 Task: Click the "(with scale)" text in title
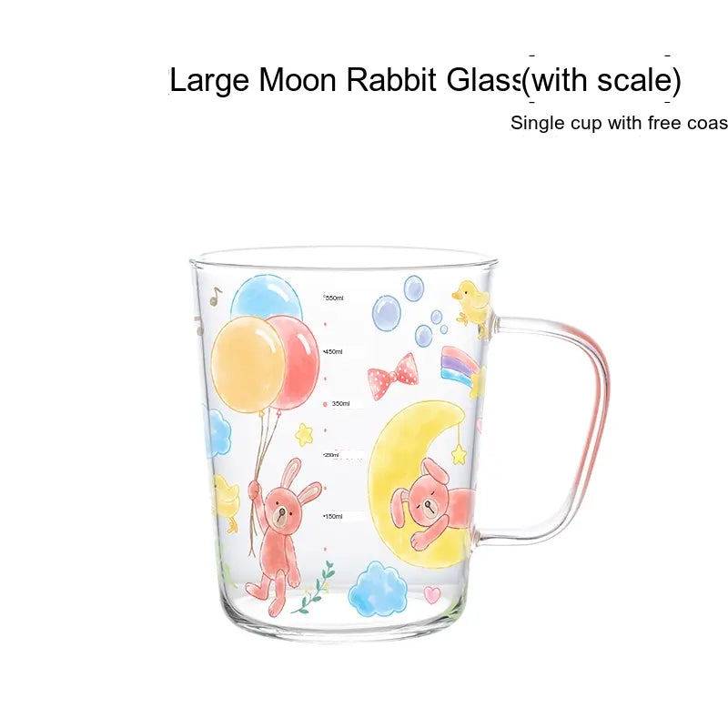coord(602,80)
